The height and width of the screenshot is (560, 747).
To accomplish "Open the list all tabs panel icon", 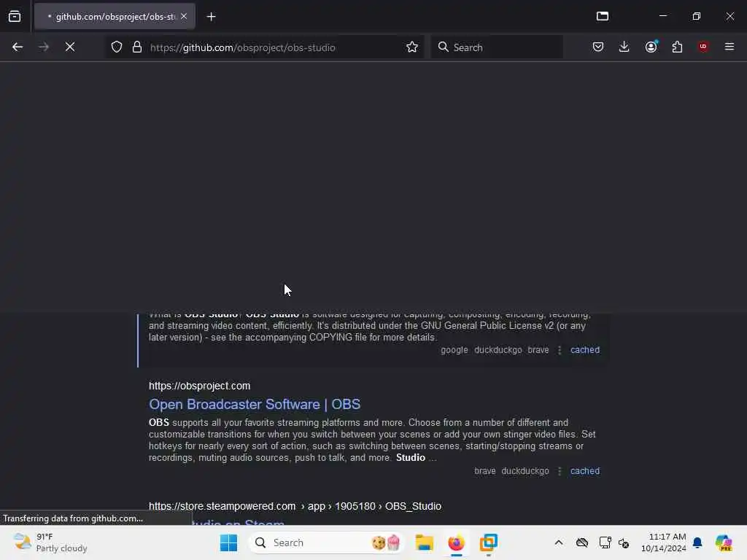I will pyautogui.click(x=602, y=16).
